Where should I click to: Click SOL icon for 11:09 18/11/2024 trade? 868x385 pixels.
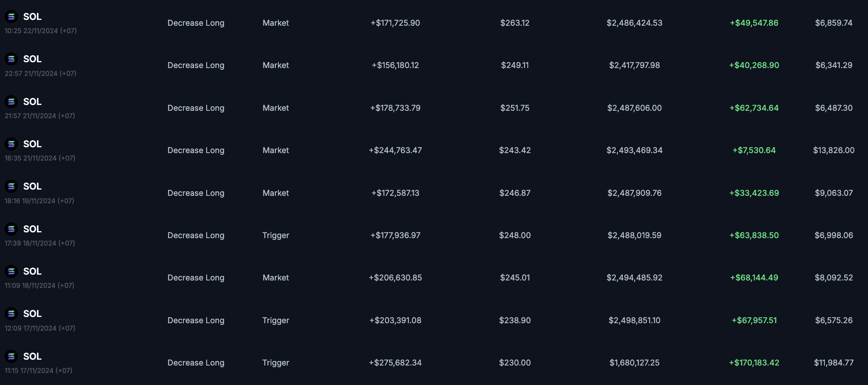11,271
